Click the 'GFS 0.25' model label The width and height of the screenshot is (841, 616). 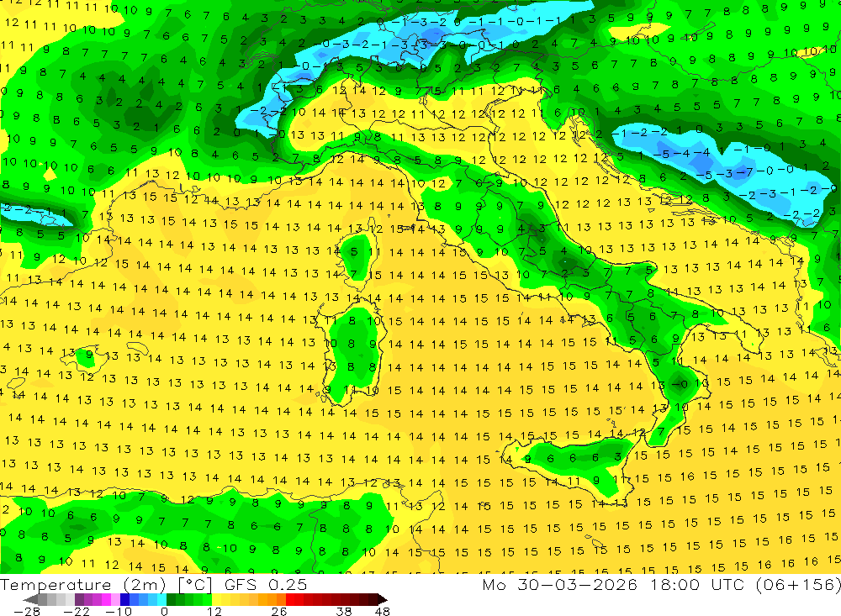pos(266,585)
